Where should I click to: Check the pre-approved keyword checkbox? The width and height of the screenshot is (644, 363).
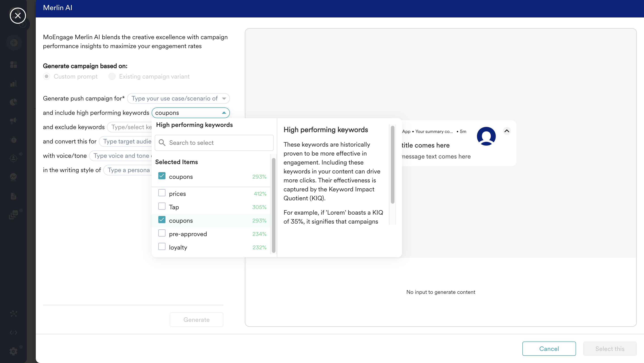(x=162, y=233)
